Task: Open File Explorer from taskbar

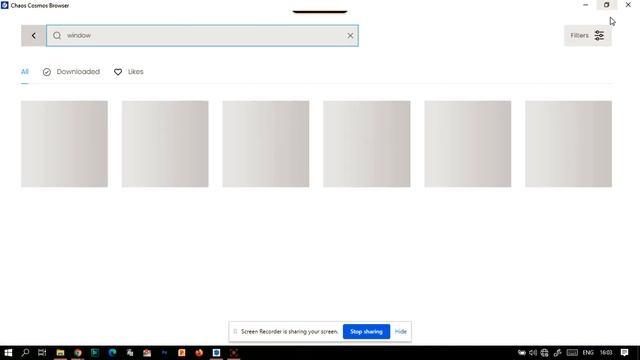Action: tap(60, 353)
